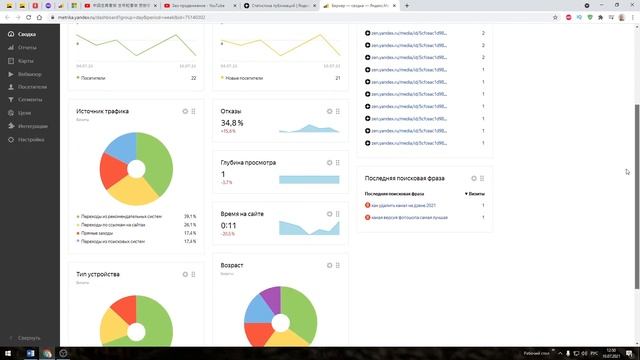This screenshot has height=360, width=640.
Task: Open the Вебвизор section in sidebar
Action: (x=24, y=74)
